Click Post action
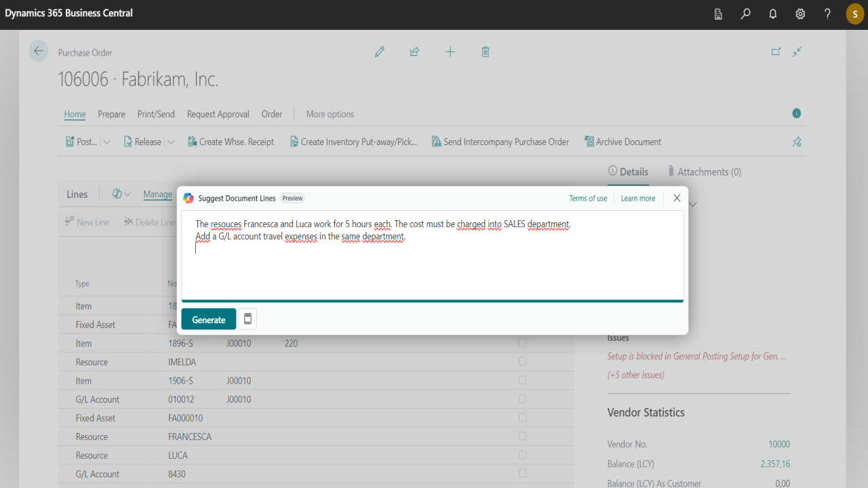Screen dimensions: 868x488 [81, 142]
